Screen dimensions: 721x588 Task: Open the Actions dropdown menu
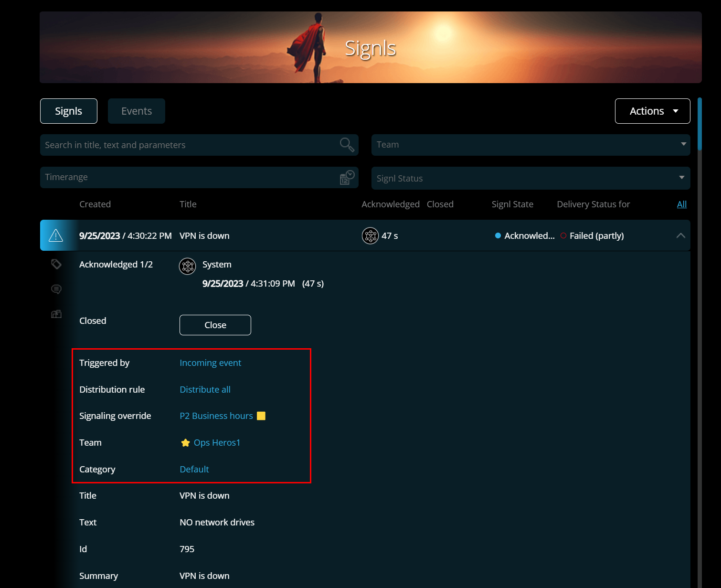click(x=652, y=111)
